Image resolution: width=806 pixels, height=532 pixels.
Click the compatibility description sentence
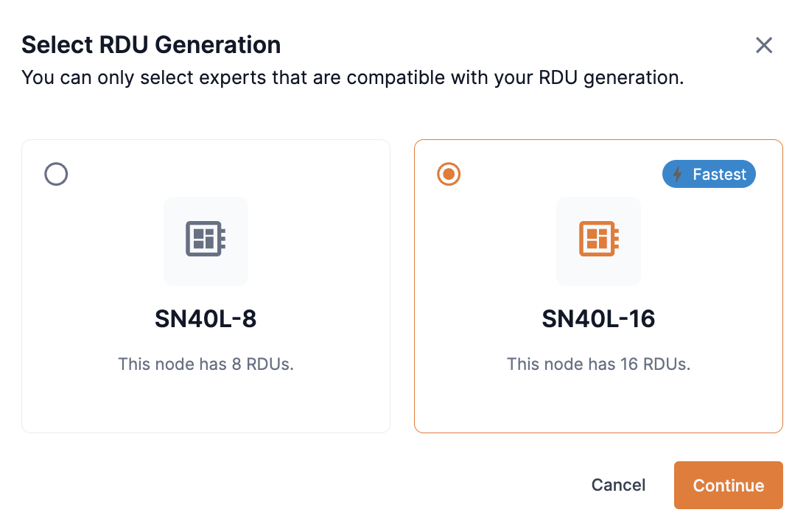tap(352, 77)
